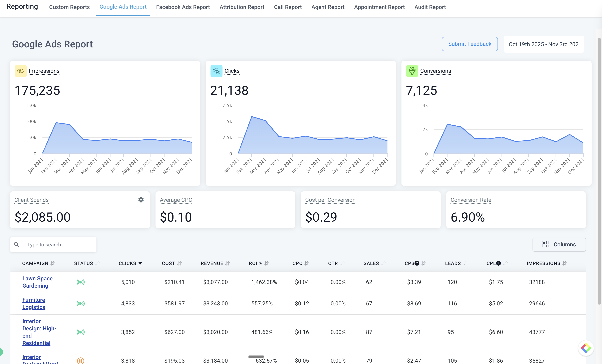Image resolution: width=602 pixels, height=364 pixels.
Task: Click the Clicks cursor icon
Action: [217, 71]
